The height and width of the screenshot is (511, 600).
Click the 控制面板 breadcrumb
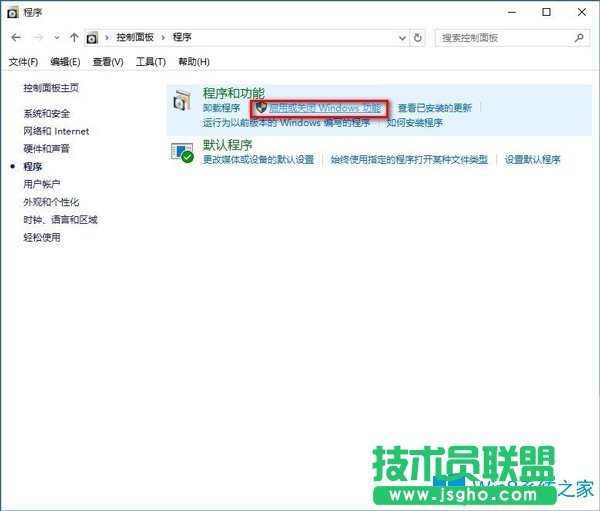[135, 38]
